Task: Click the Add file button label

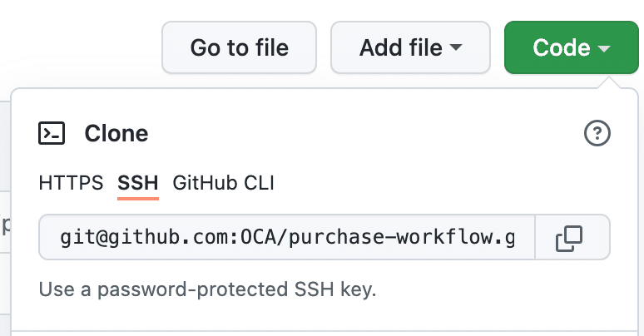Action: click(400, 48)
